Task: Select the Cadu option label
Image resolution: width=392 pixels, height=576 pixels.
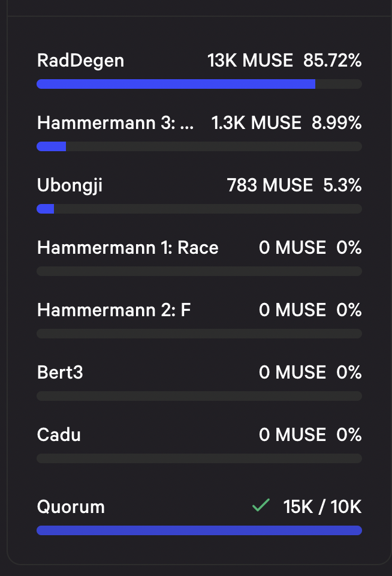Action: (59, 434)
